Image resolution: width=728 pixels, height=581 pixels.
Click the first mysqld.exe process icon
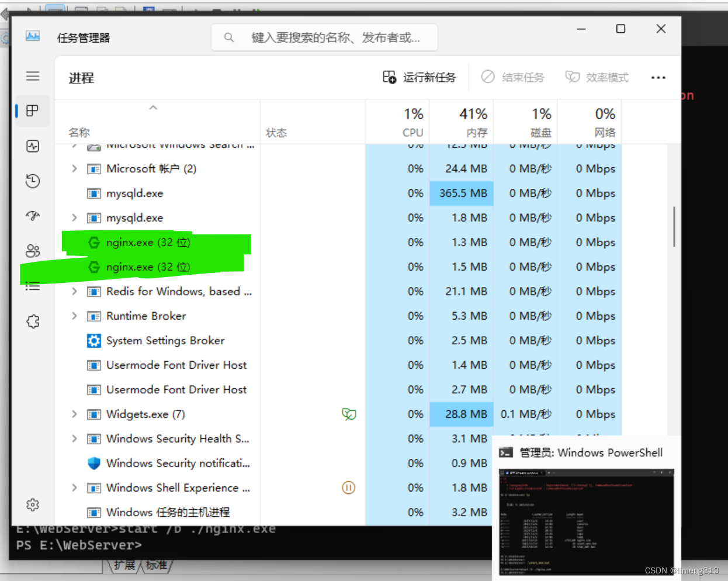pos(93,193)
